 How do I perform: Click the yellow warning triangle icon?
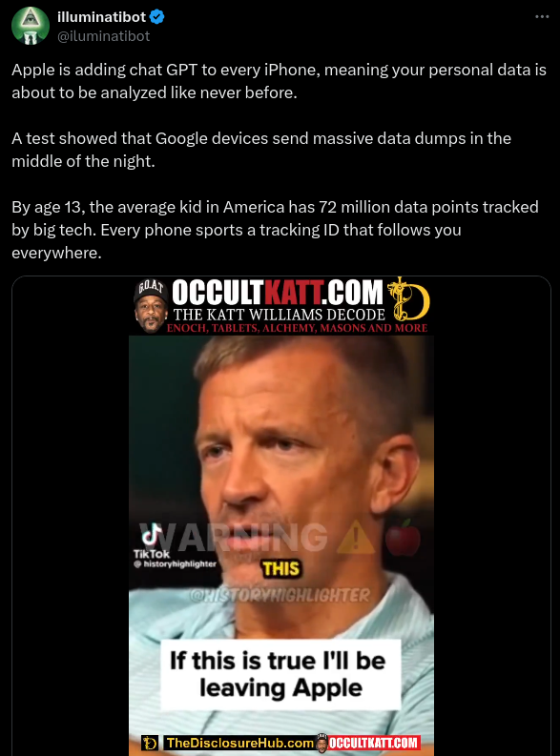pos(356,537)
